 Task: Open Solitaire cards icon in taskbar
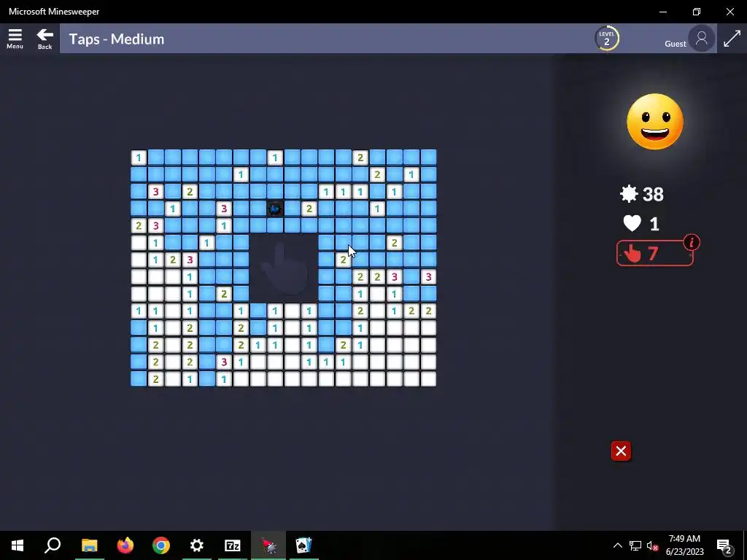coord(304,545)
